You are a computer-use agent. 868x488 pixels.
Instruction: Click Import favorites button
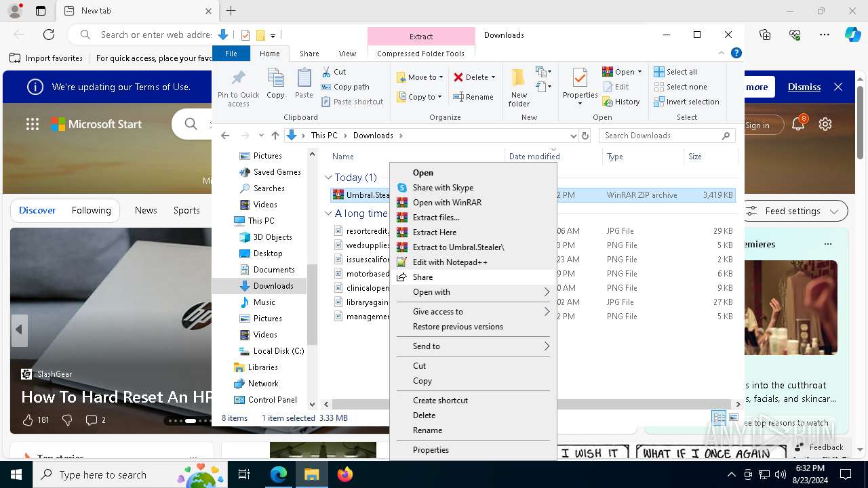(x=47, y=58)
